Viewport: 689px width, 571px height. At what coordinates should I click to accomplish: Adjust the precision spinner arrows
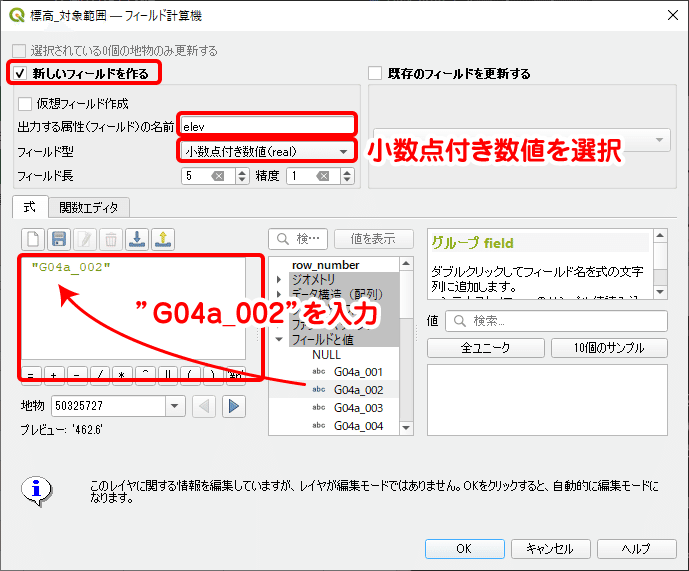tap(347, 176)
